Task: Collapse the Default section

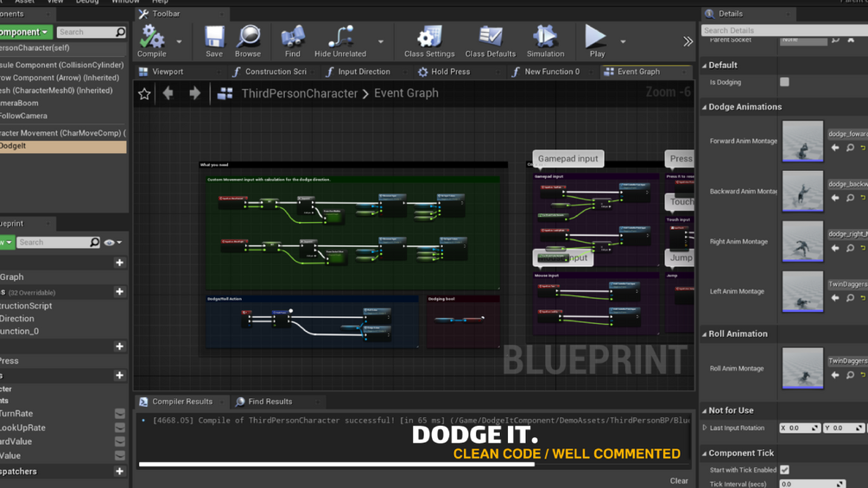Action: point(705,66)
